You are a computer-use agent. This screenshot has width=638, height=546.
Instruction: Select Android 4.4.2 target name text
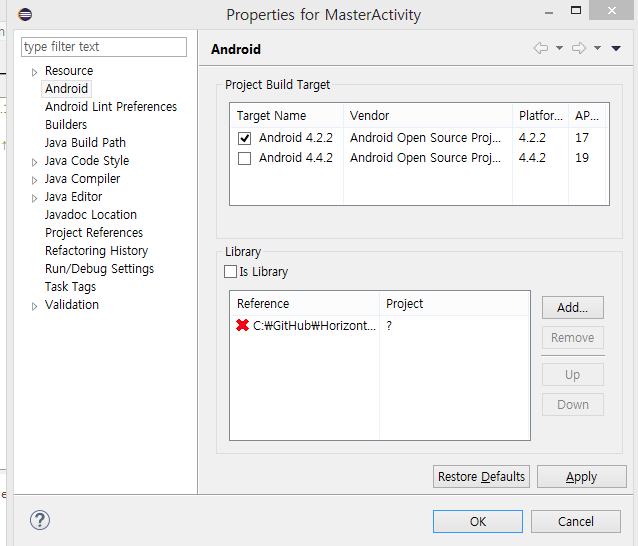tap(296, 158)
